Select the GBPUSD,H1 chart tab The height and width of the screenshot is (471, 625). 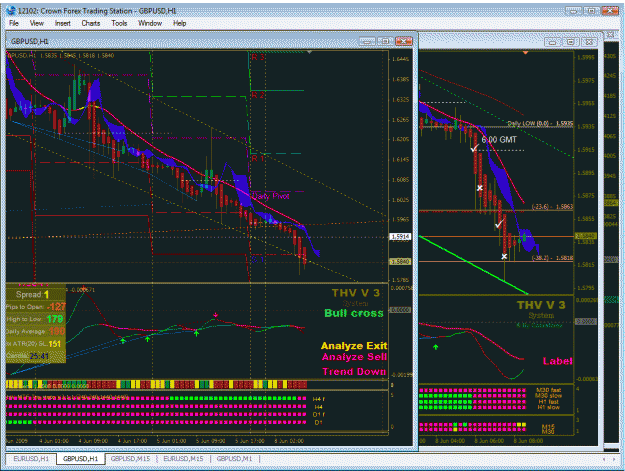coord(81,459)
